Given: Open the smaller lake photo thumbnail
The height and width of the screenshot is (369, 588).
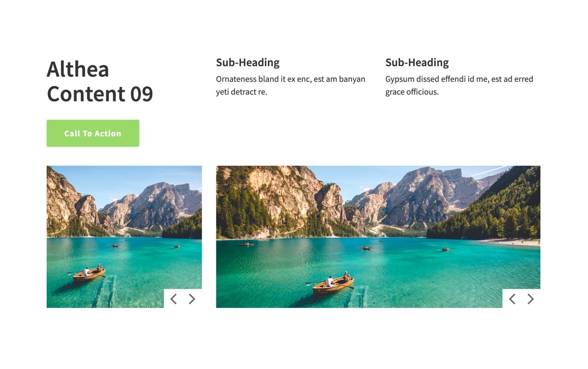Looking at the screenshot, I should [x=124, y=237].
